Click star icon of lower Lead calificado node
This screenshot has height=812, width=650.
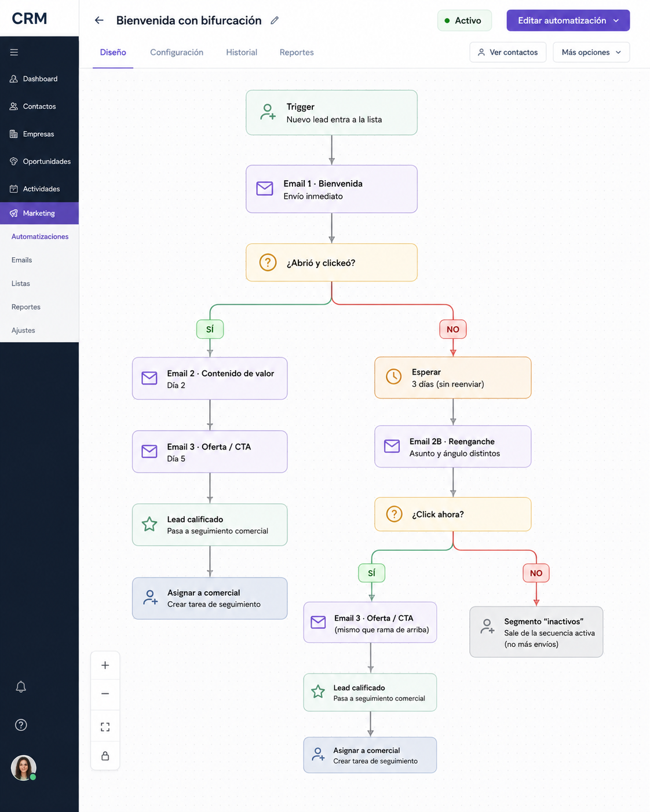[318, 692]
